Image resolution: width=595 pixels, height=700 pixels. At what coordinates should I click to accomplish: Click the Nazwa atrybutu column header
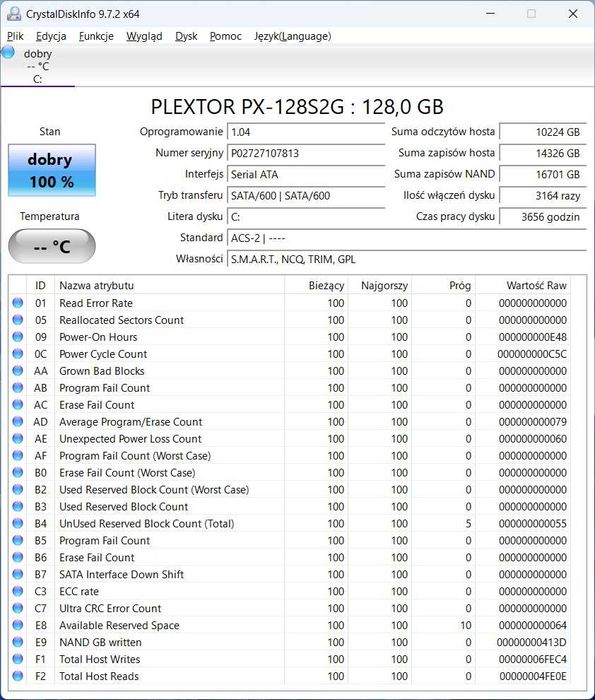click(x=169, y=285)
